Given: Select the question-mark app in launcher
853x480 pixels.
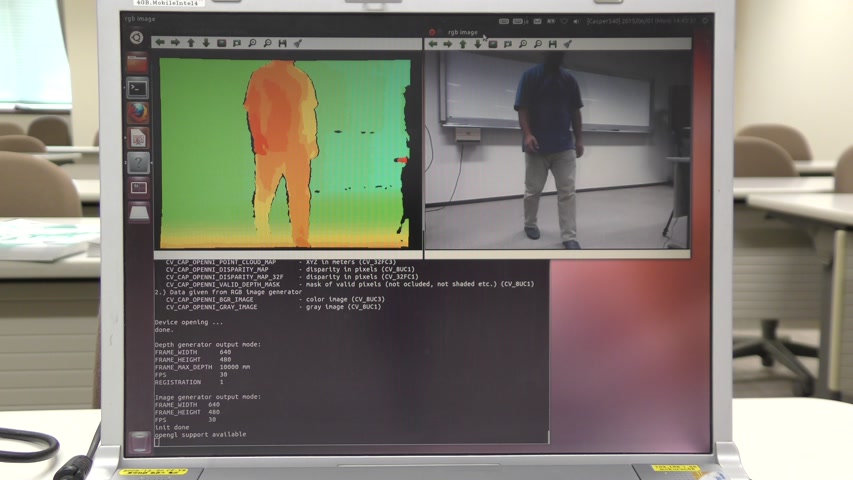Looking at the screenshot, I should [138, 162].
